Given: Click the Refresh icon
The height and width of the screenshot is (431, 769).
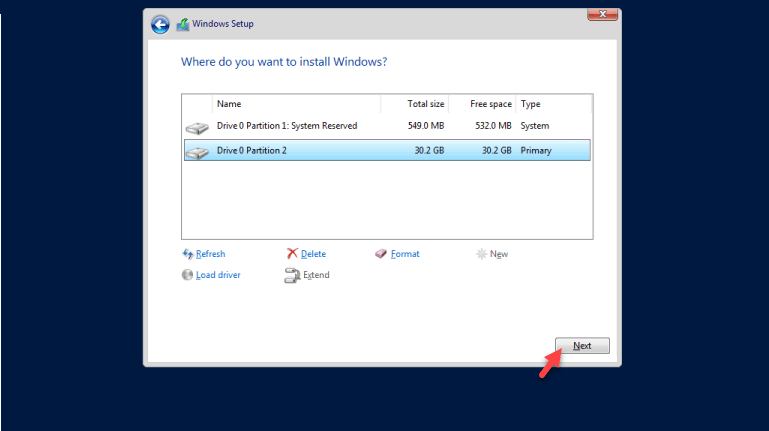Looking at the screenshot, I should tap(187, 254).
